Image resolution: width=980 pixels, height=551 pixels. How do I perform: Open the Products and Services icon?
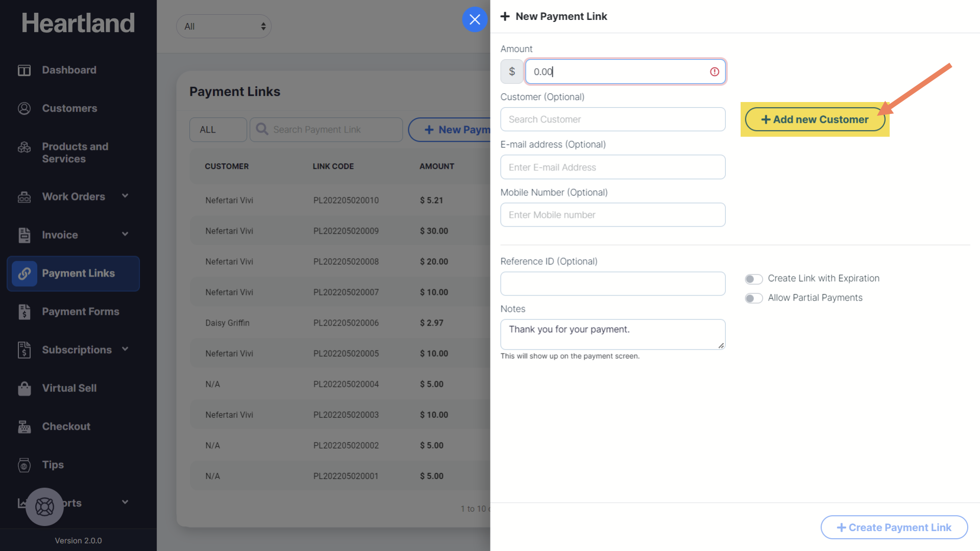[x=24, y=148]
